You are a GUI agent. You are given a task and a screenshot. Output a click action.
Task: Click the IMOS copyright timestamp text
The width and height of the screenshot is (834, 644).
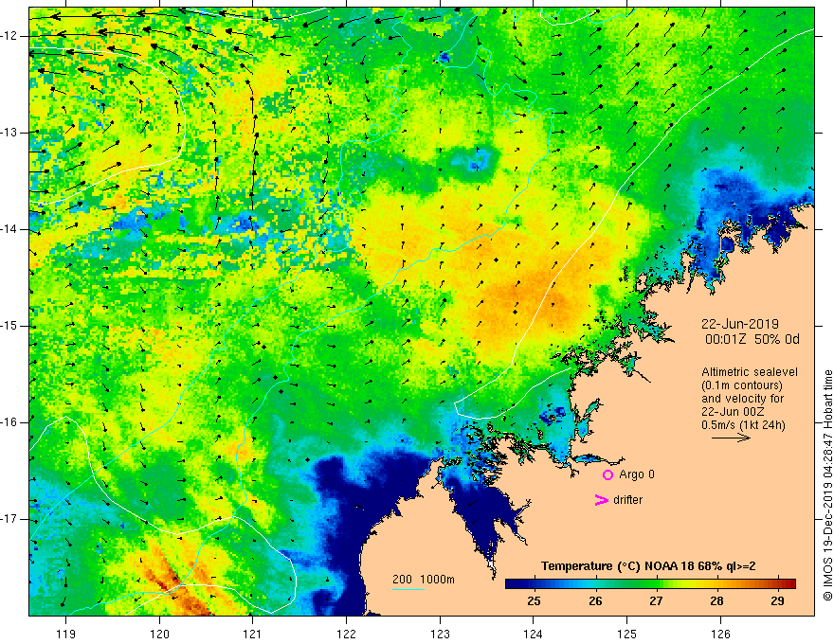(827, 486)
